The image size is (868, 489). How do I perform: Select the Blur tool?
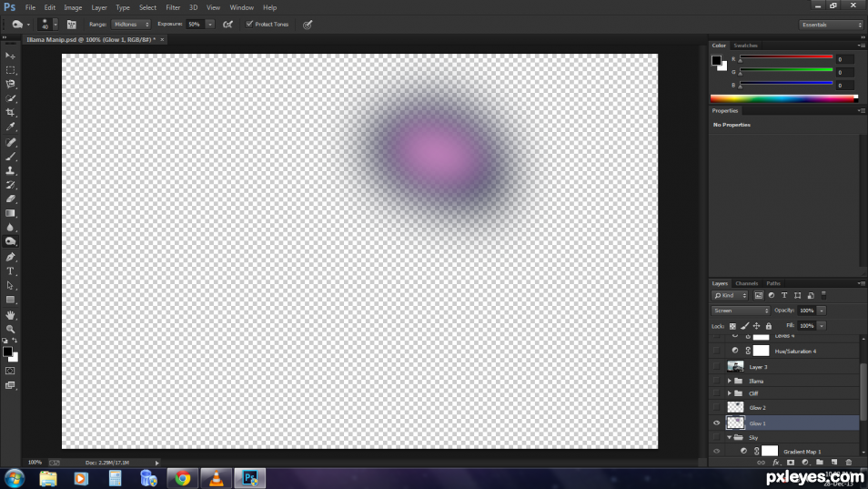click(x=10, y=227)
